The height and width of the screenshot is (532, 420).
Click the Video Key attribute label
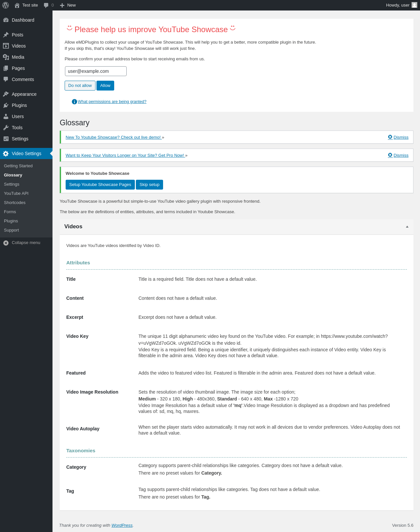[77, 336]
